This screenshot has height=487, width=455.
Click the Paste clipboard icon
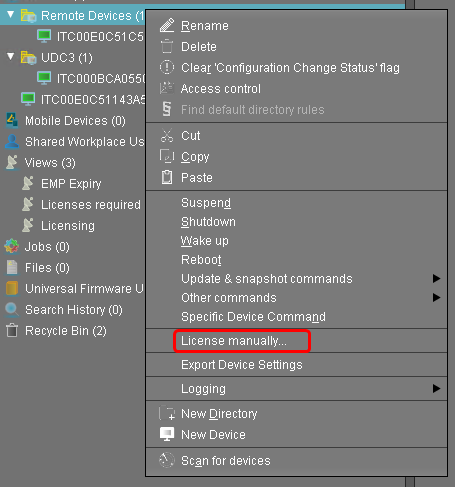167,177
